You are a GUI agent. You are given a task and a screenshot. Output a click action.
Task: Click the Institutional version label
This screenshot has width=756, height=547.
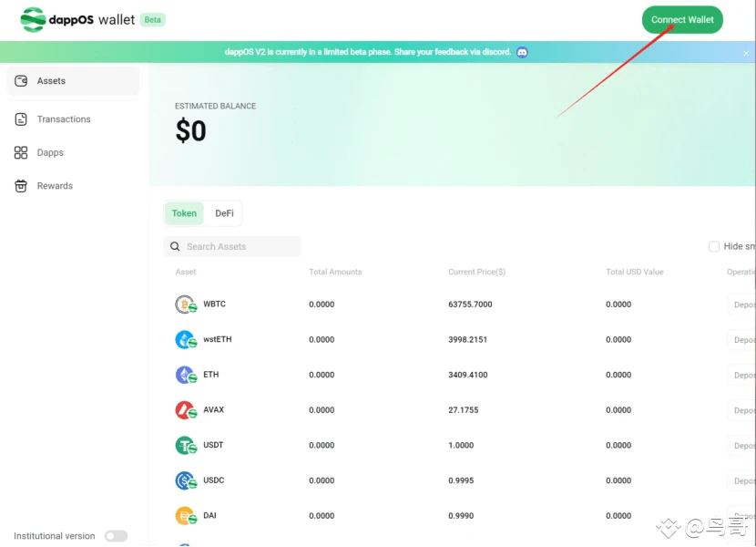(55, 536)
